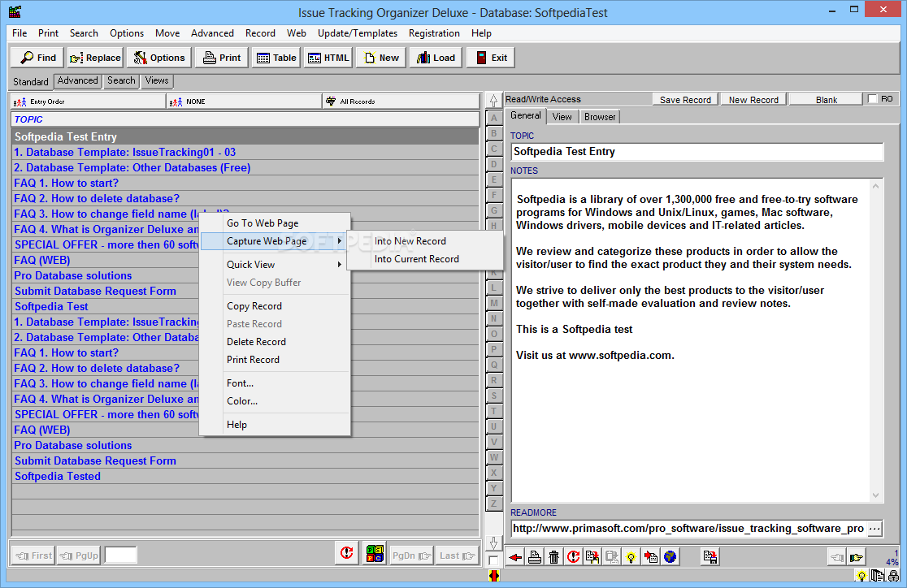Open the Move menu
907x588 pixels.
pos(167,33)
